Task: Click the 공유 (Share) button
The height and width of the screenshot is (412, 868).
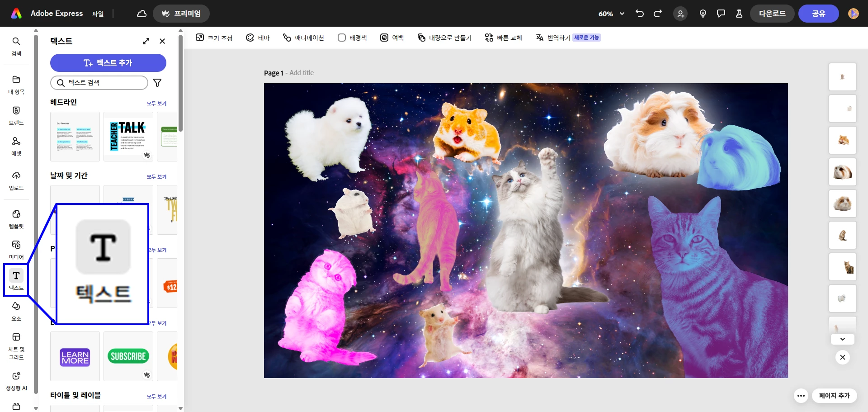Action: (819, 14)
